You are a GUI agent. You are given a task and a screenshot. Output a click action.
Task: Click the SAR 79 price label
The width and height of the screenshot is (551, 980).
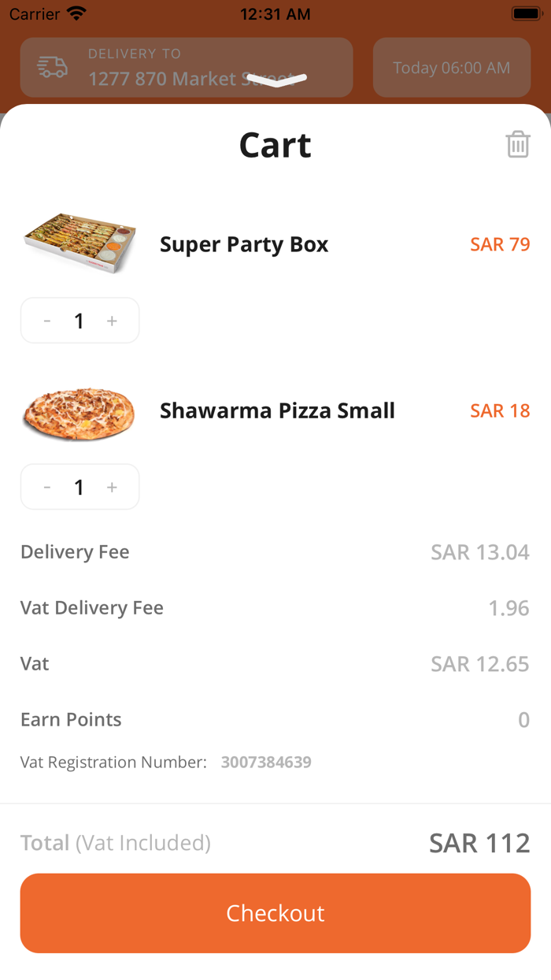coord(500,244)
